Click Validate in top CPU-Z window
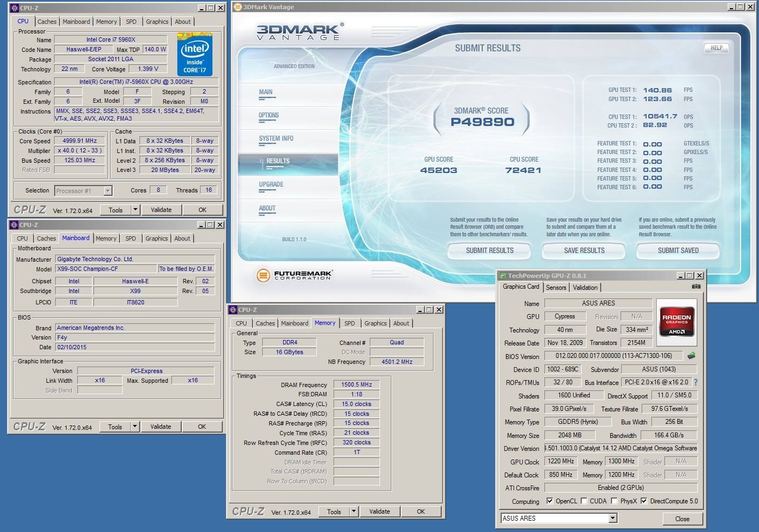The image size is (759, 532). point(161,210)
